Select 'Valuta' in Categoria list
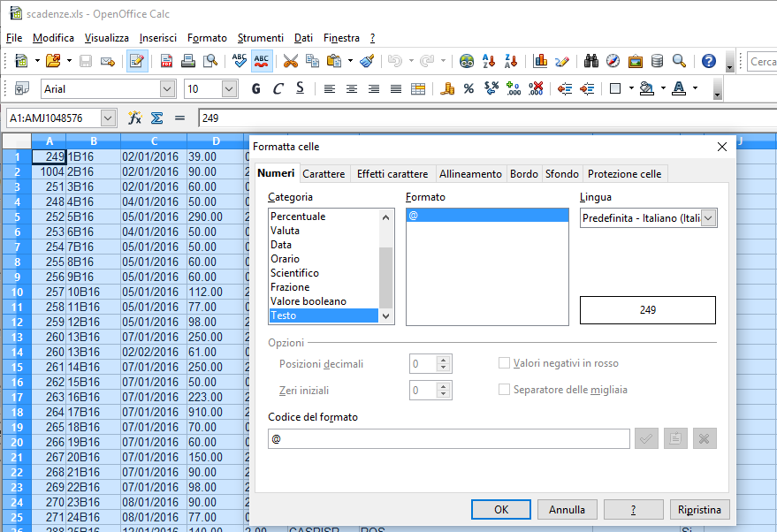The image size is (777, 532). coord(324,231)
